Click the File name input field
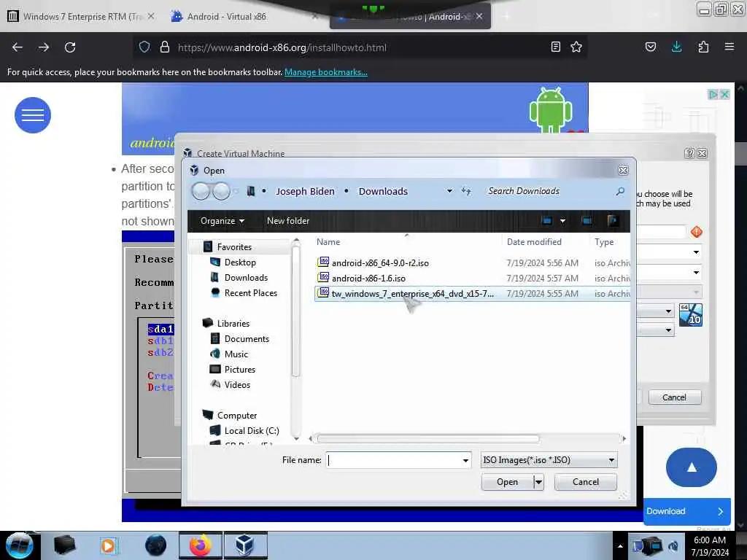The image size is (747, 560). pos(394,460)
